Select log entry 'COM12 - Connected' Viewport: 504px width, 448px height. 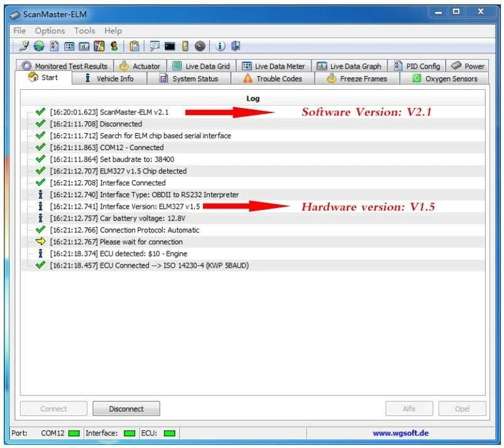(253, 147)
